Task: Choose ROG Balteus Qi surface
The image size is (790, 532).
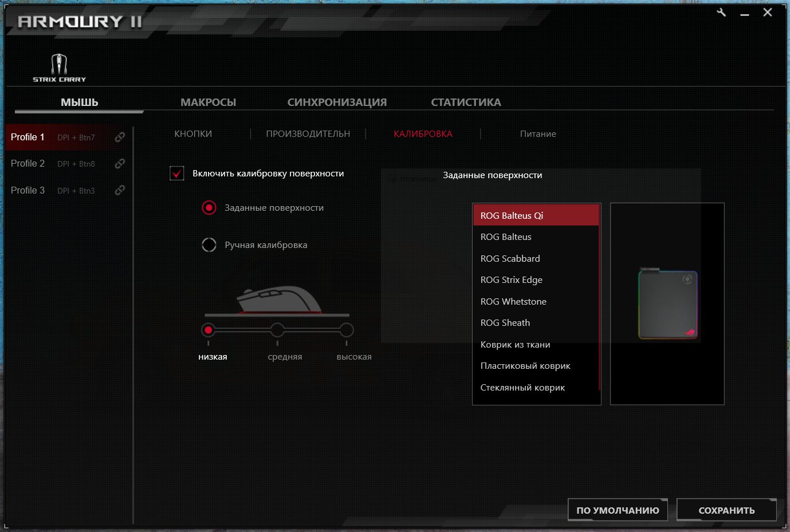Action: [536, 215]
